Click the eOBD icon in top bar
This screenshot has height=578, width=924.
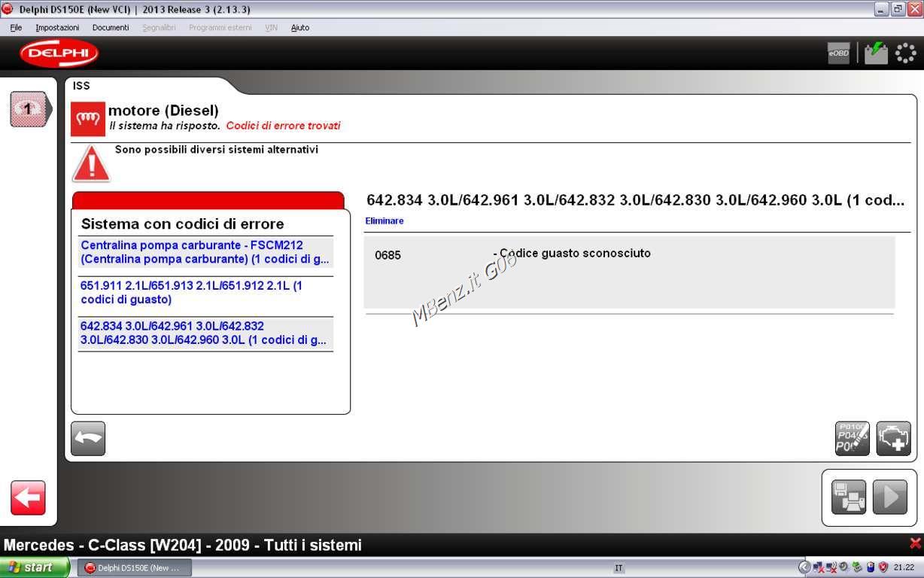[838, 53]
